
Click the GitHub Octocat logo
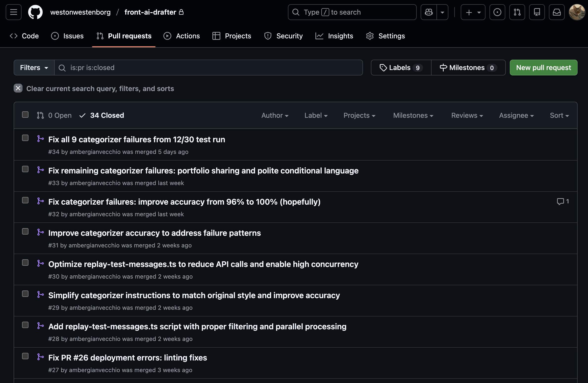click(35, 12)
